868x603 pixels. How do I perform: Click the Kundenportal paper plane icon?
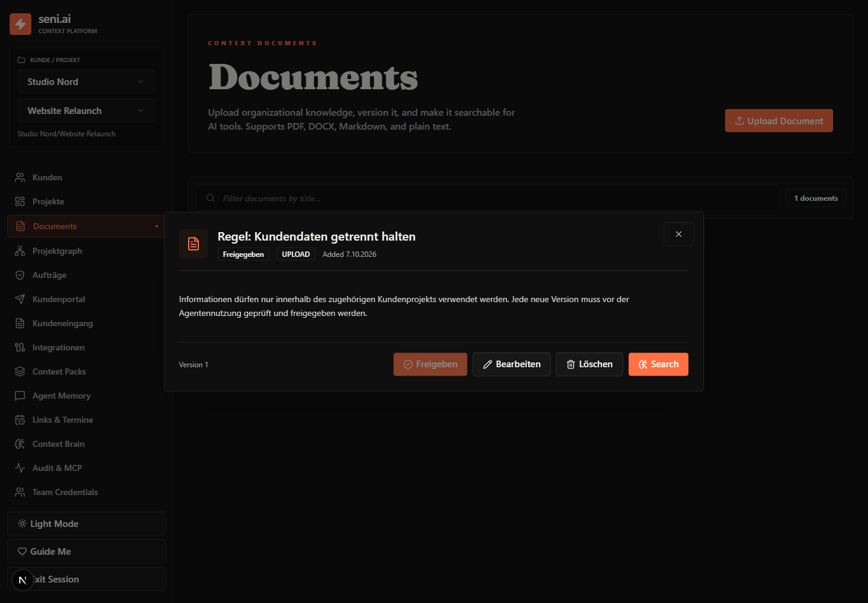pyautogui.click(x=20, y=299)
